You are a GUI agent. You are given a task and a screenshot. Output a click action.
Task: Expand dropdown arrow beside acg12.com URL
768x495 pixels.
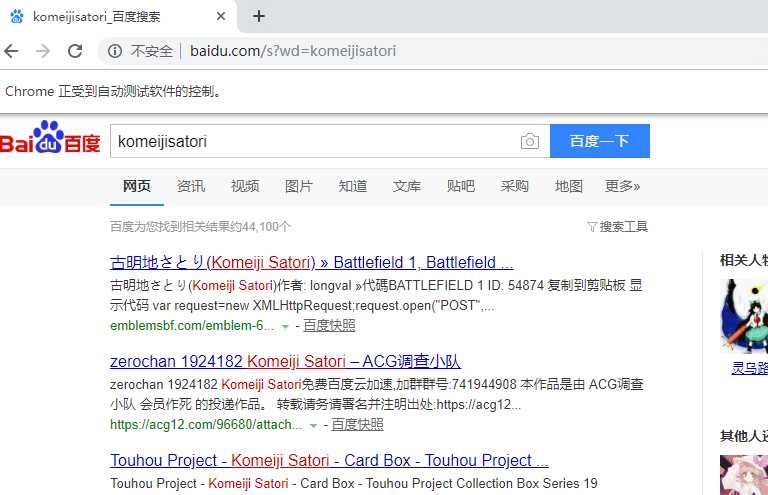pyautogui.click(x=313, y=425)
